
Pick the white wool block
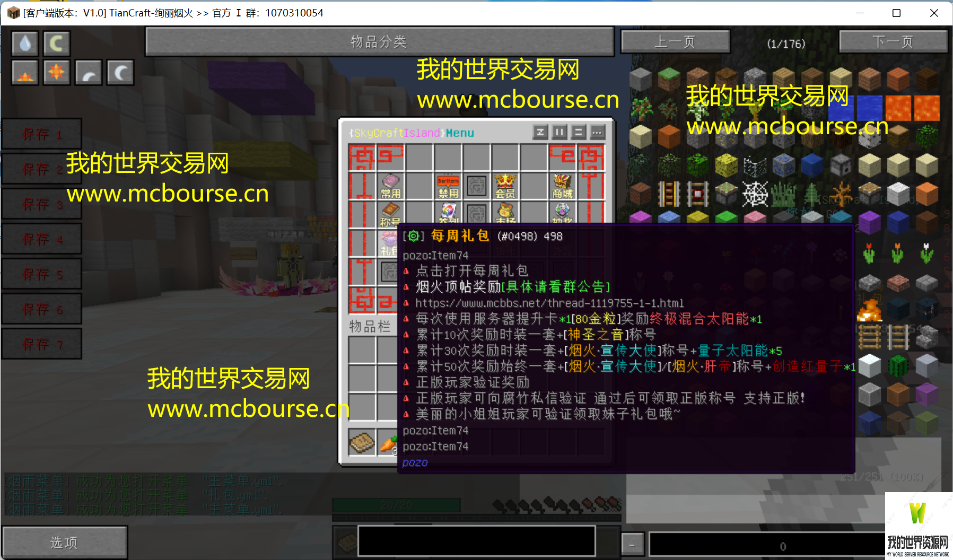click(898, 194)
